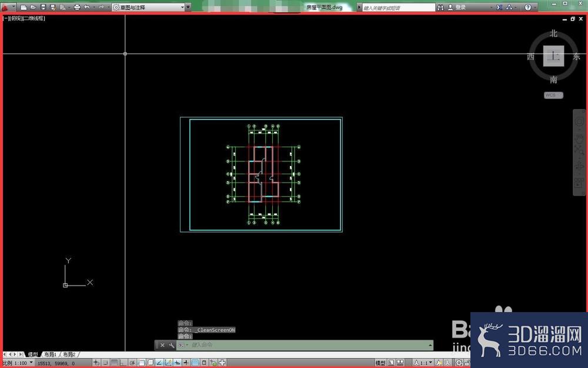
Task: Open the AutoCAD application menu button
Action: pyautogui.click(x=8, y=7)
